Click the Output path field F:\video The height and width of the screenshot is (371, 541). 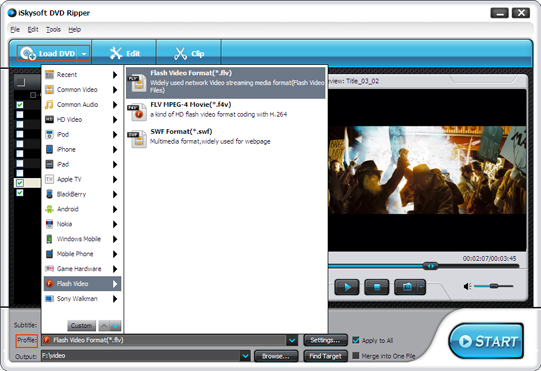point(141,356)
